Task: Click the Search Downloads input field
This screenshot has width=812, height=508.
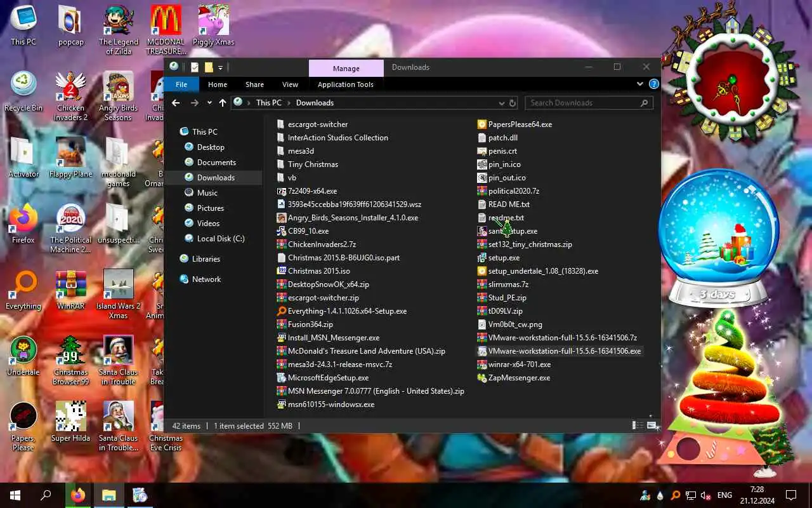Action: coord(582,103)
